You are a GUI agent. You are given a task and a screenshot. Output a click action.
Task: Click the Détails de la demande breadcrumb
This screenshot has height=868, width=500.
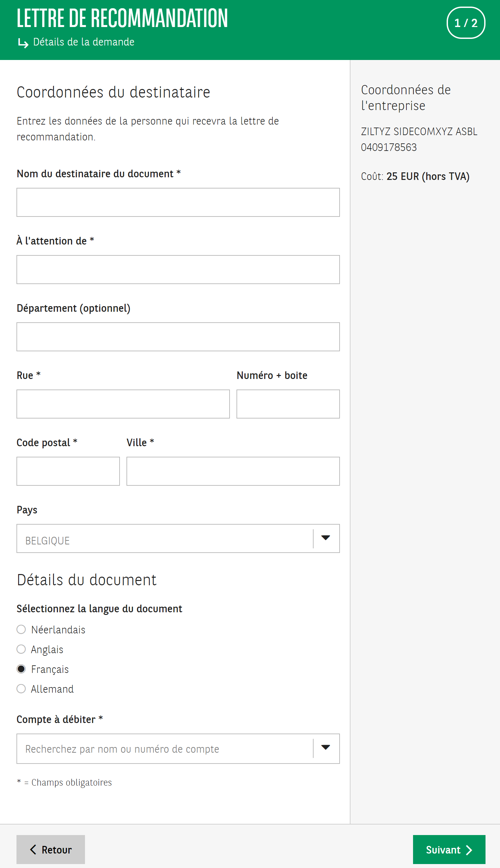tap(83, 42)
